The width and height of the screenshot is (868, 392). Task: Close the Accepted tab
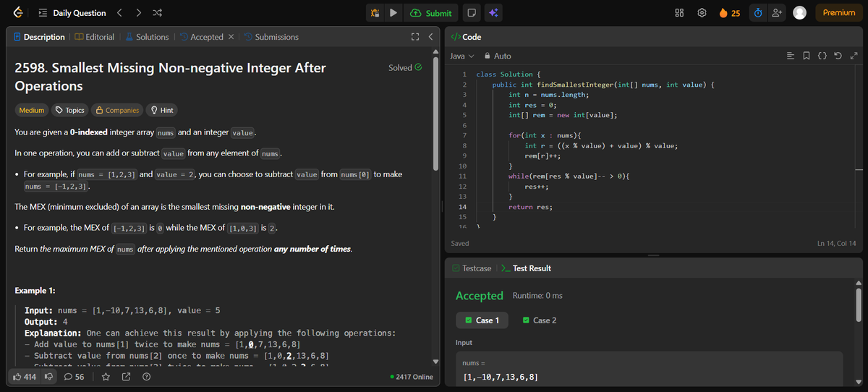[x=230, y=37]
